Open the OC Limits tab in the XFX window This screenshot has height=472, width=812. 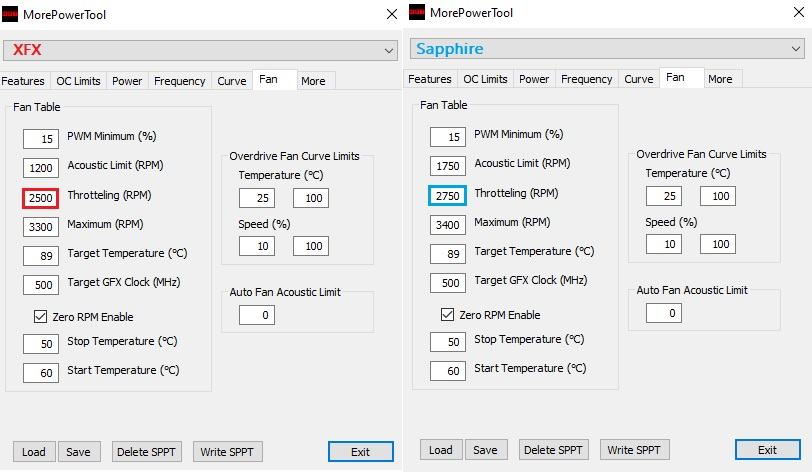coord(78,81)
